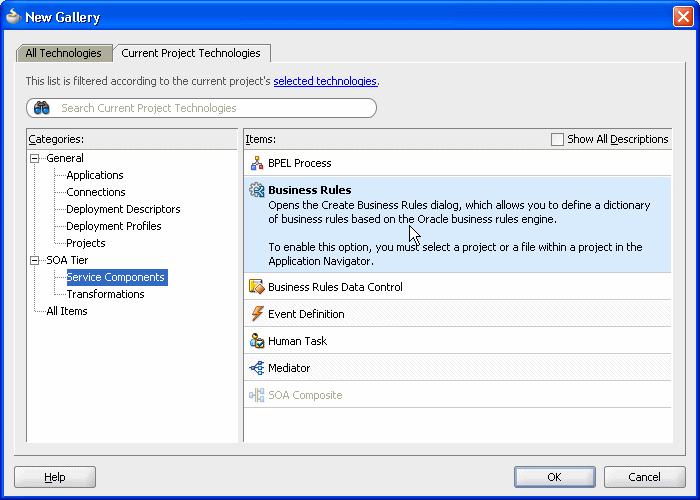Focus the Search Current Project Technologies field
700x500 pixels.
click(201, 108)
